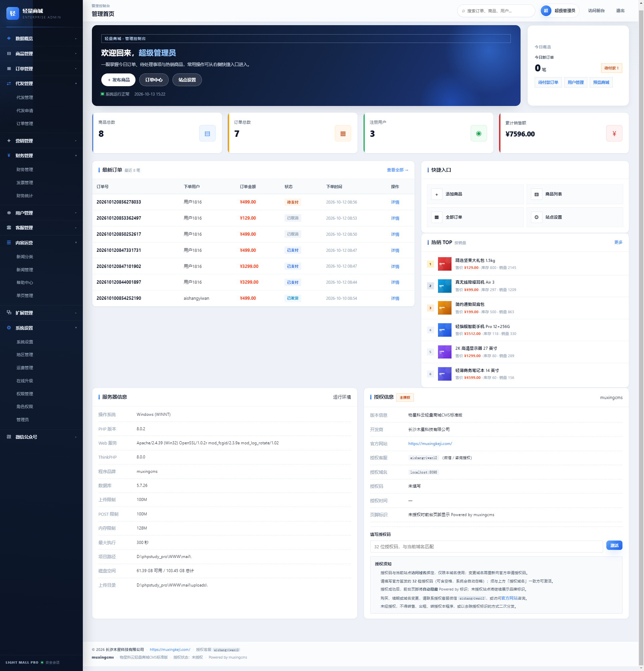Open 详情 for order 20261012085627803 3
Screen dimensions: 644x671
pyautogui.click(x=395, y=202)
